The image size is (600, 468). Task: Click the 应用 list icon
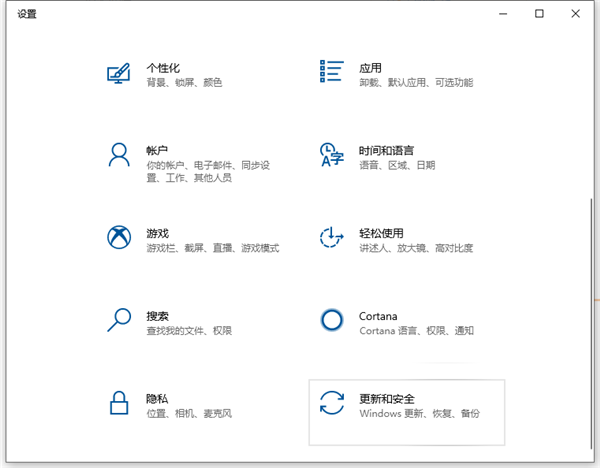(330, 72)
